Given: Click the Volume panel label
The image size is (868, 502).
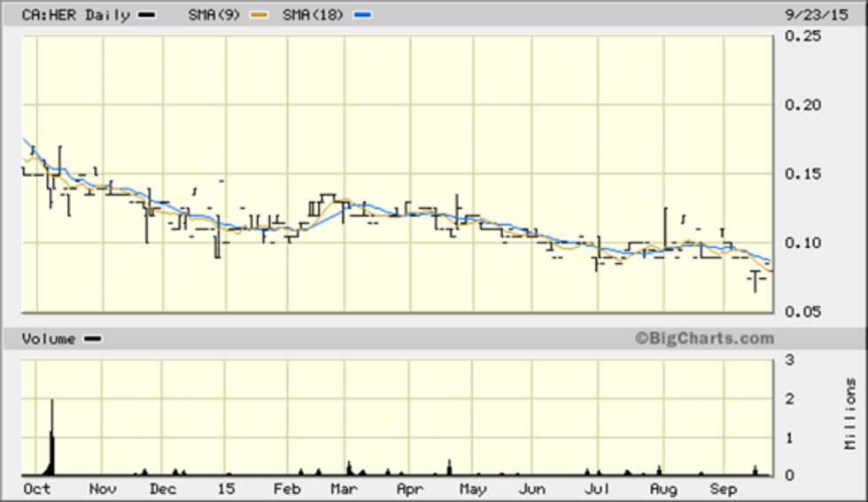Looking at the screenshot, I should click(x=49, y=338).
